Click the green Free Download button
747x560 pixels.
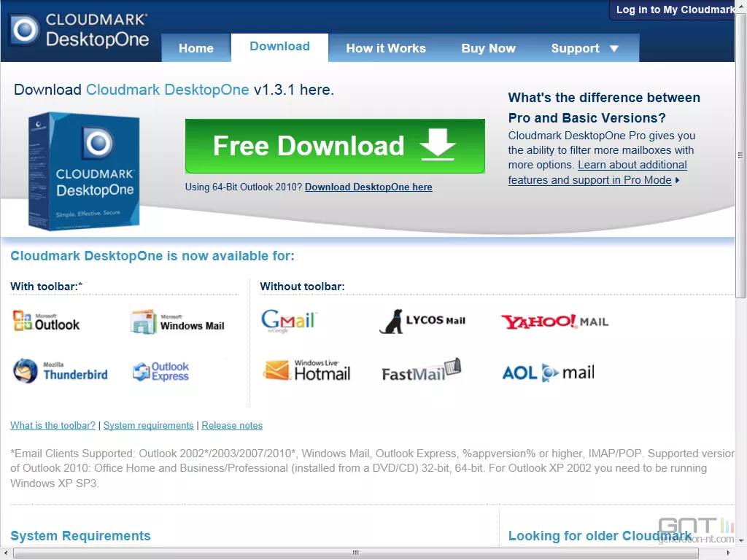click(x=335, y=146)
